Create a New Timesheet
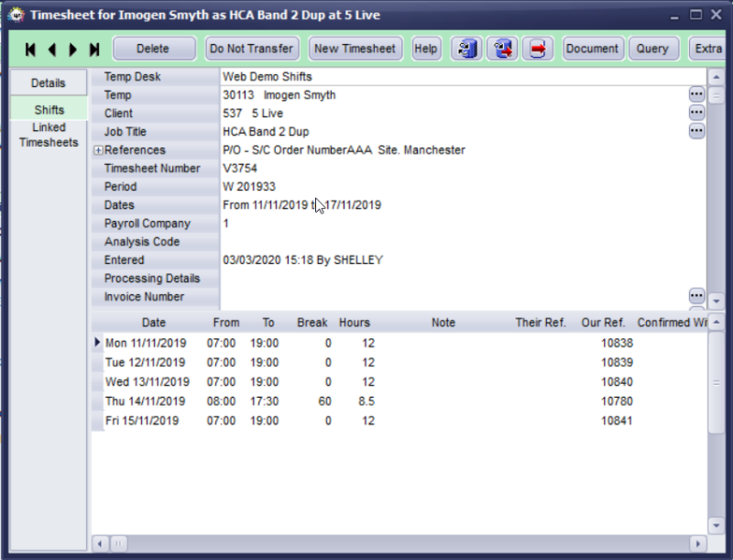The image size is (733, 560). (356, 49)
